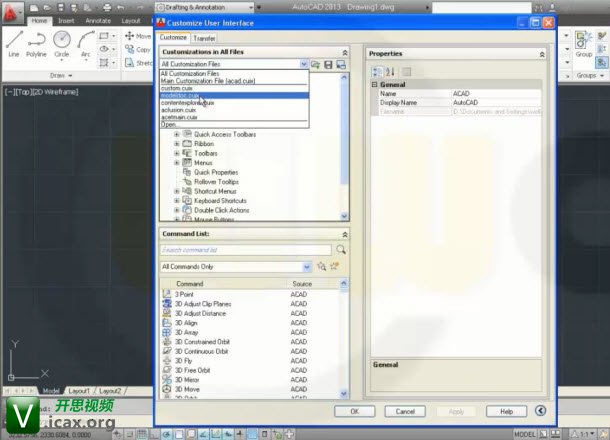The width and height of the screenshot is (610, 440).
Task: Collapse Customizations in All Files pane
Action: pos(345,52)
